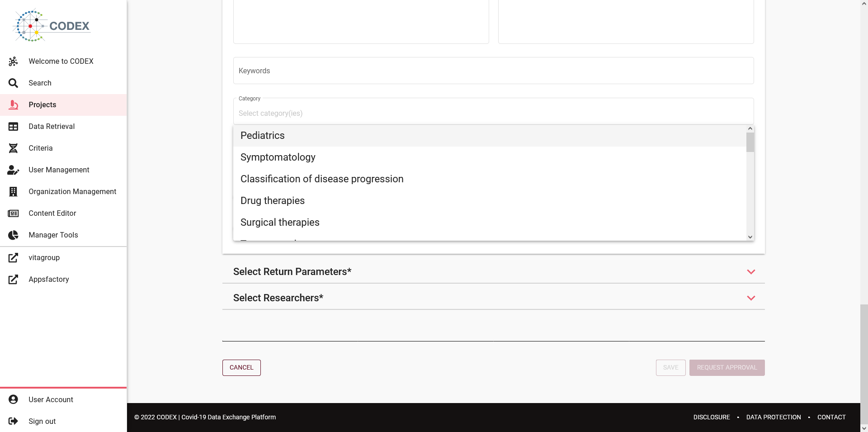
Task: Click page scrollbar down arrow
Action: tap(864, 428)
